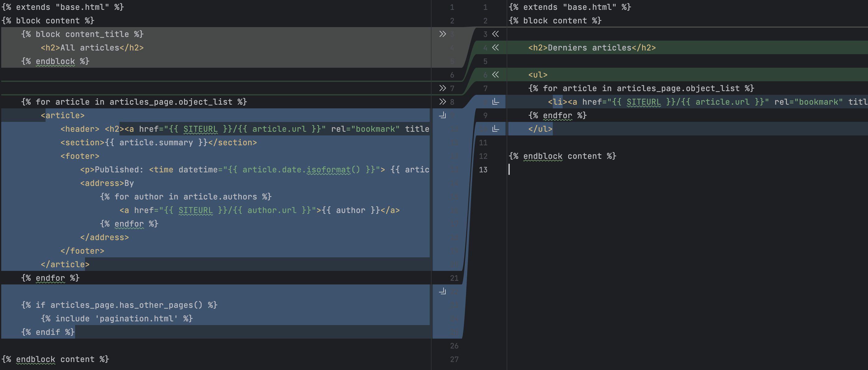Click the accept-right chevrons beside left line 8

tap(442, 102)
